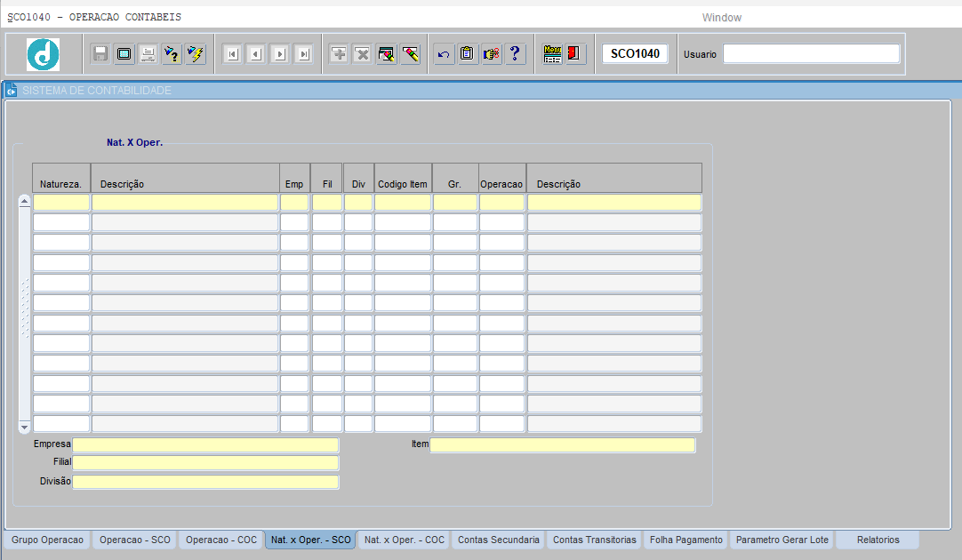Click the Empresa field below the grid
Image resolution: width=962 pixels, height=560 pixels.
[205, 444]
